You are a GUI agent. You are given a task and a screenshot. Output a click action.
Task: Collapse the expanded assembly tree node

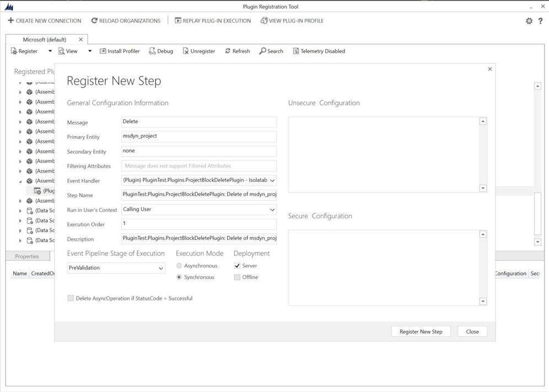pos(20,181)
